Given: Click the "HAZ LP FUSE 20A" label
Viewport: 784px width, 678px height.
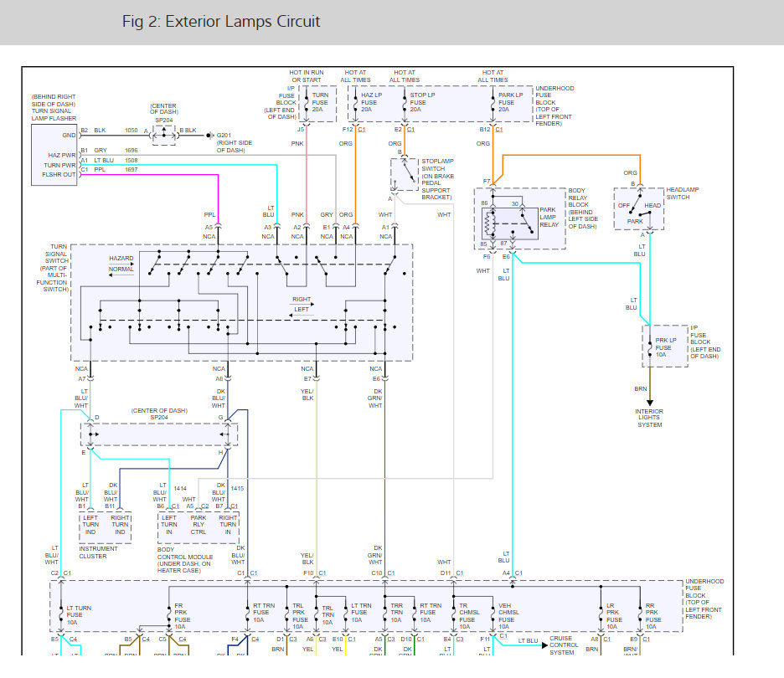Looking at the screenshot, I should pyautogui.click(x=372, y=102).
